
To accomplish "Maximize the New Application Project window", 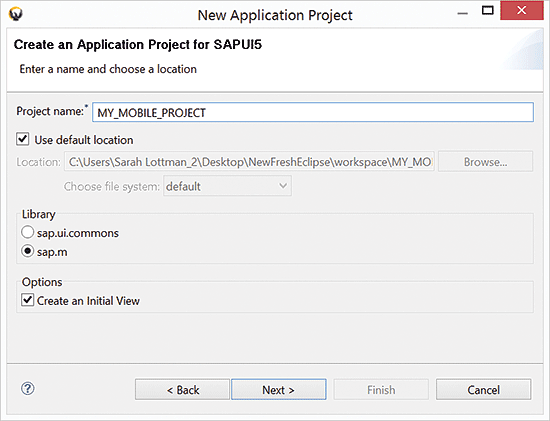I will 488,11.
